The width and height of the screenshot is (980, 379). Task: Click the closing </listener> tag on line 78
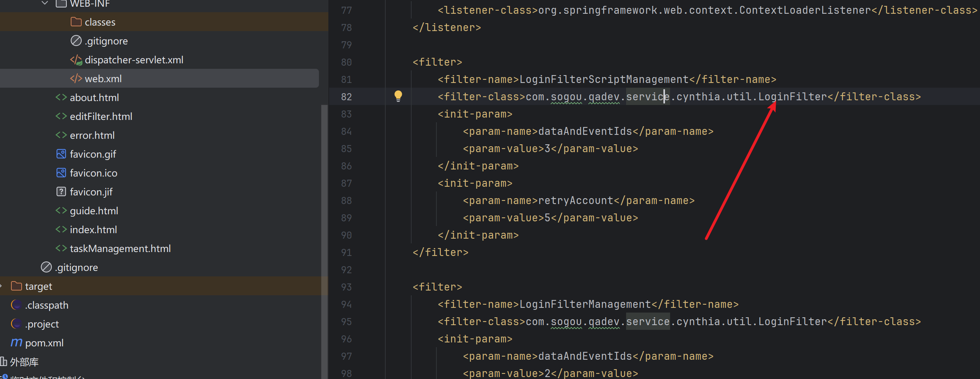pyautogui.click(x=447, y=28)
